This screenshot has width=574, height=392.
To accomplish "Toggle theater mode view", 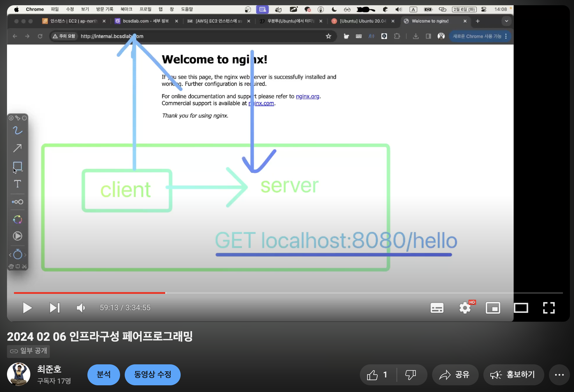I will (521, 308).
